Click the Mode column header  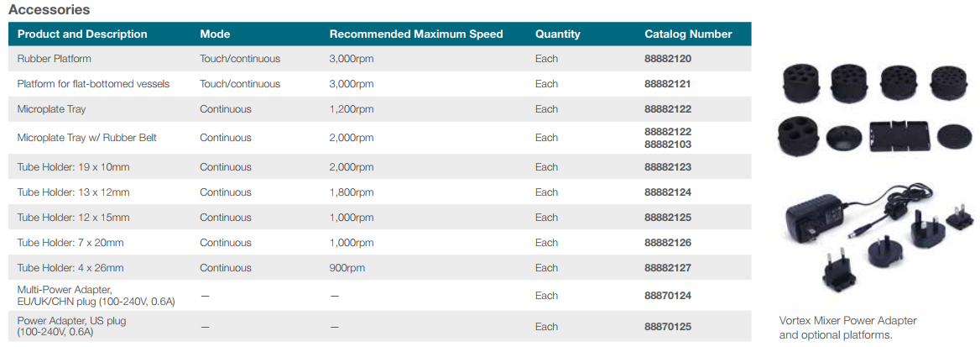tap(215, 34)
